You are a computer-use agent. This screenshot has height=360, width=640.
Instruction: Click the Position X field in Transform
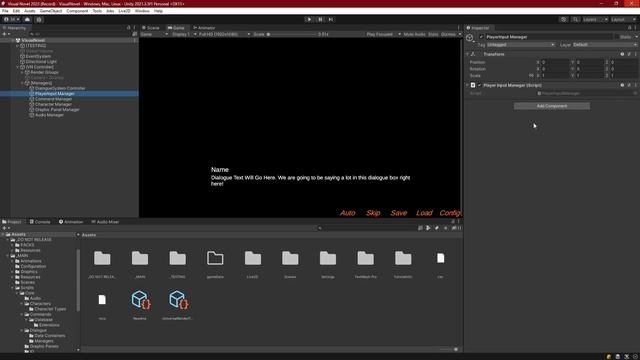click(x=555, y=62)
